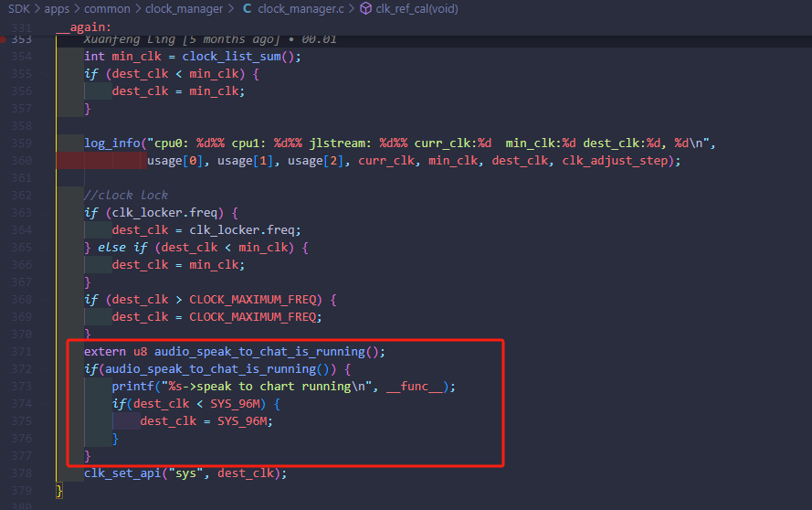The image size is (812, 510).
Task: Collapse the if block at line 372
Action: (x=46, y=369)
